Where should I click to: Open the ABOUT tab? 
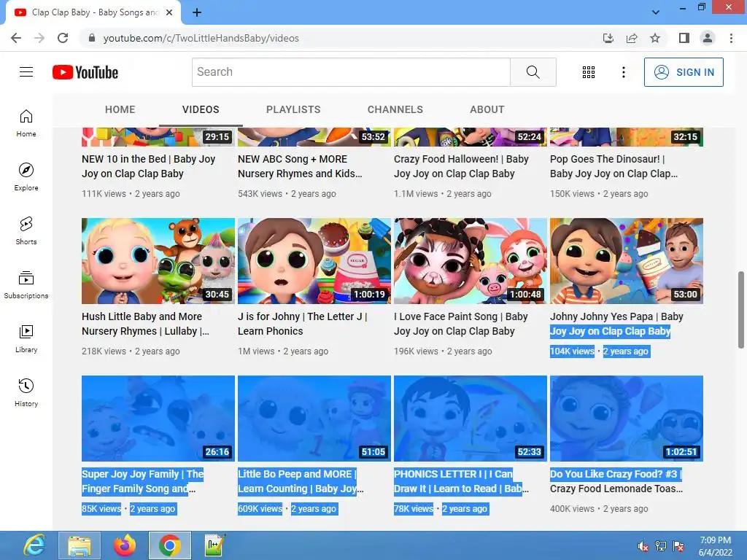[487, 109]
